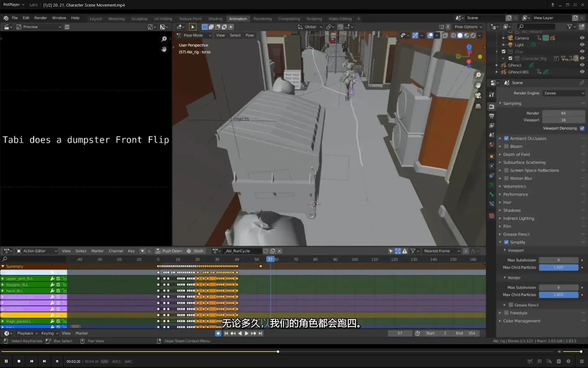Open the Pose Options dropdown
The image size is (588, 368).
[x=468, y=27]
